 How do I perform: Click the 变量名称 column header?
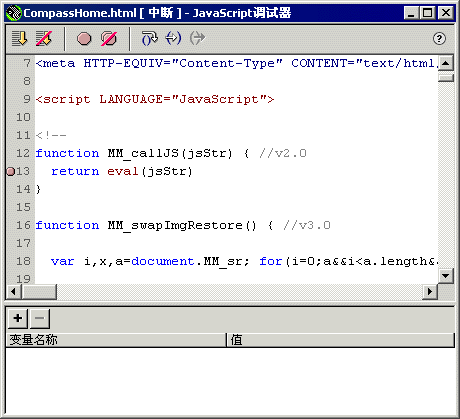click(116, 340)
